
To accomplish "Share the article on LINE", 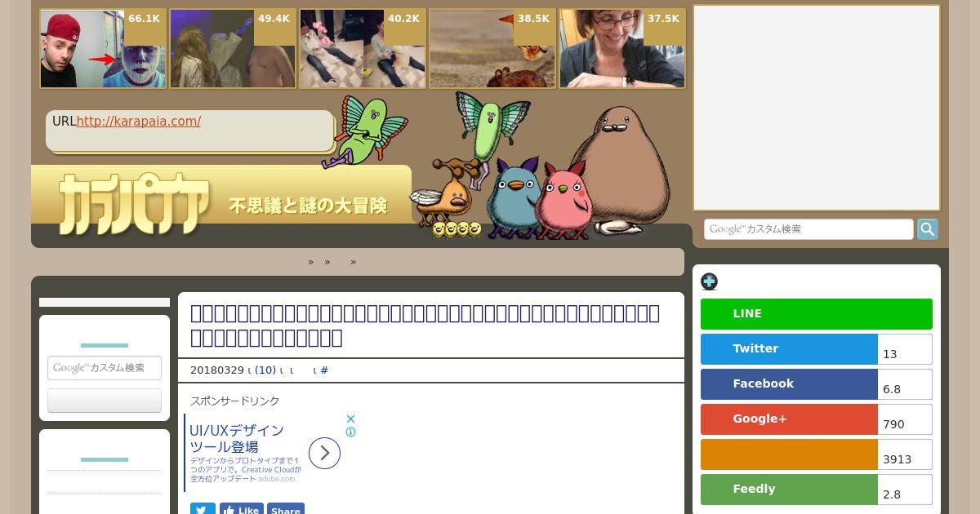I will (816, 314).
